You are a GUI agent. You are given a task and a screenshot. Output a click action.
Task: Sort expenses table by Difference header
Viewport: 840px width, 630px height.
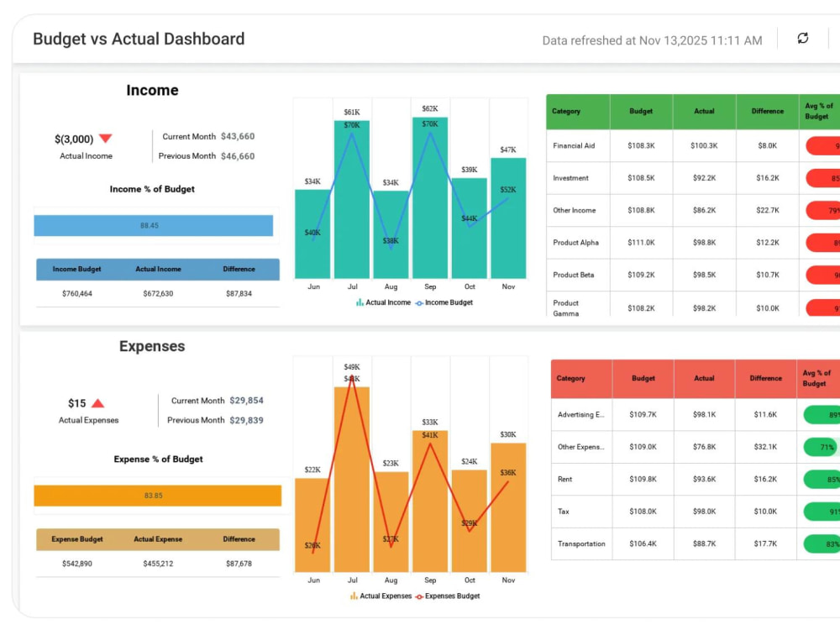pyautogui.click(x=766, y=378)
